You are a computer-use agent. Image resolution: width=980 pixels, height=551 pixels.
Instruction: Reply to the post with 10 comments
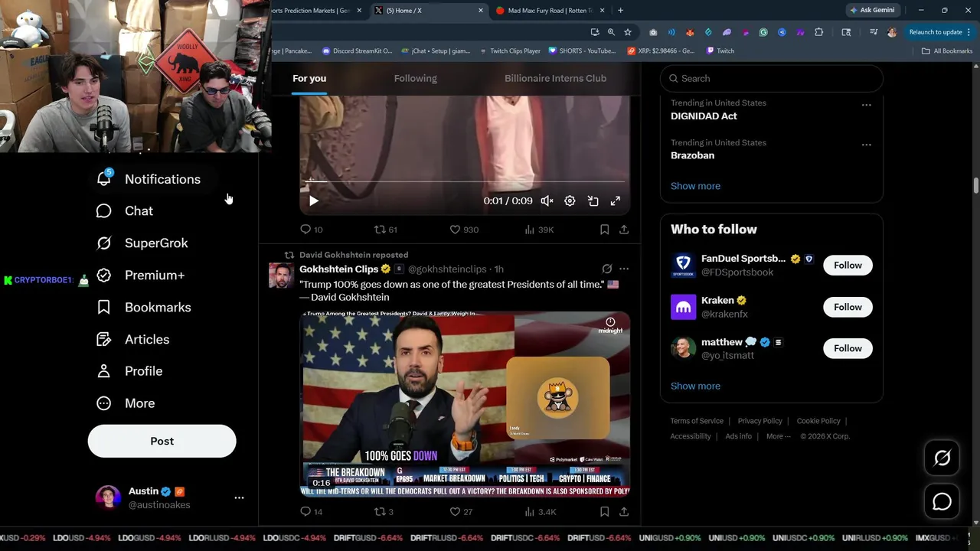coord(311,230)
